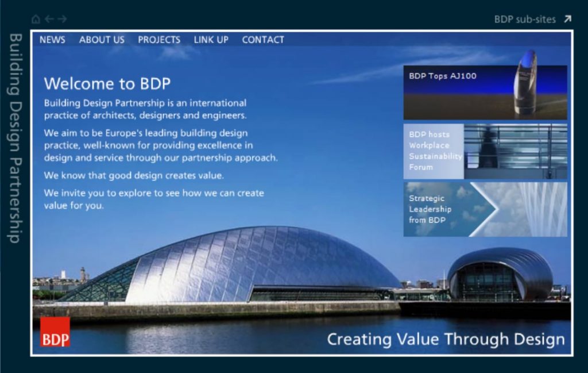Open the BDP sub-sites menu
This screenshot has width=588, height=373.
[x=525, y=19]
